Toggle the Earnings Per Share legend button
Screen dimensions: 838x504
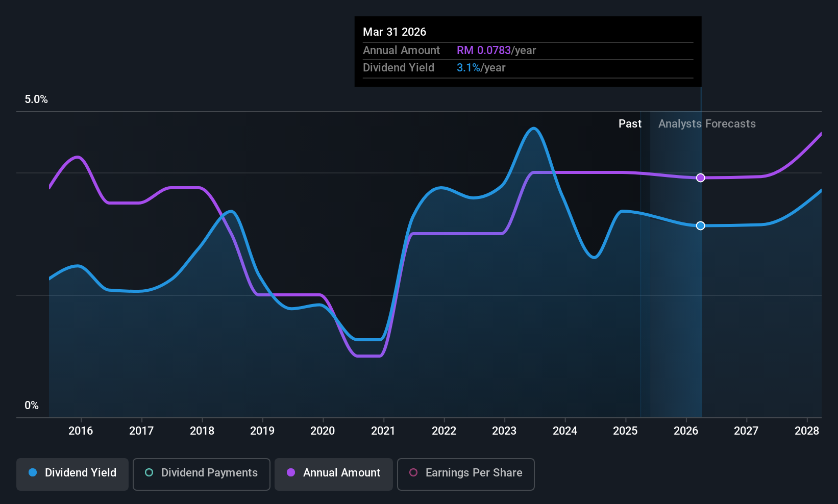(x=466, y=474)
